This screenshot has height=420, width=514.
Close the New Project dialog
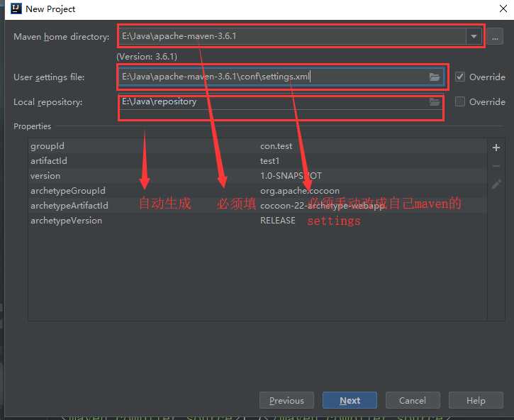[x=503, y=9]
